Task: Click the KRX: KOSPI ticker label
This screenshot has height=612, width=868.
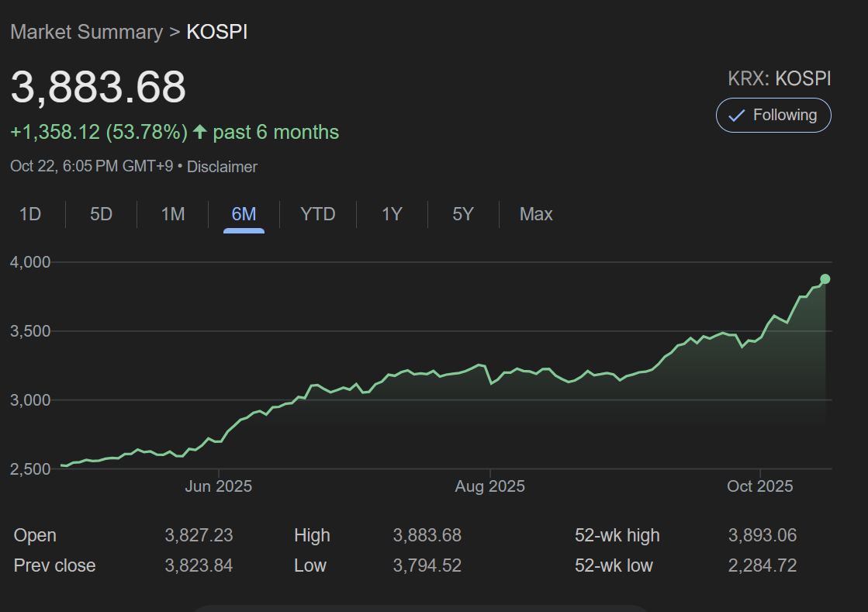Action: (779, 78)
